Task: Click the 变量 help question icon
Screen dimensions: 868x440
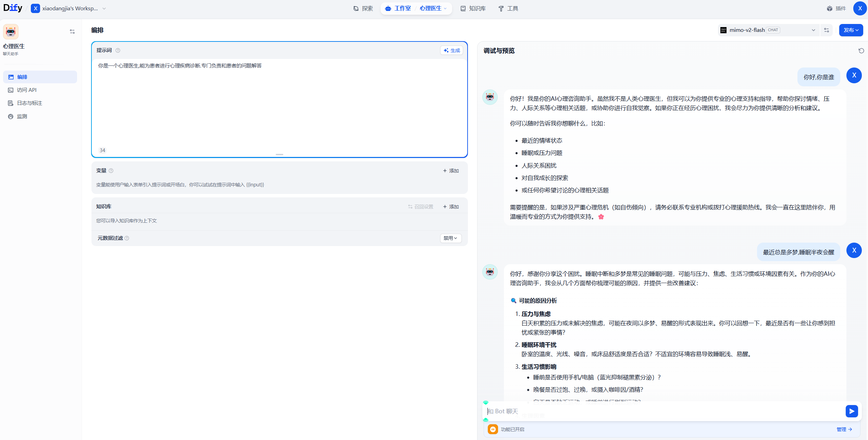Action: pyautogui.click(x=111, y=171)
